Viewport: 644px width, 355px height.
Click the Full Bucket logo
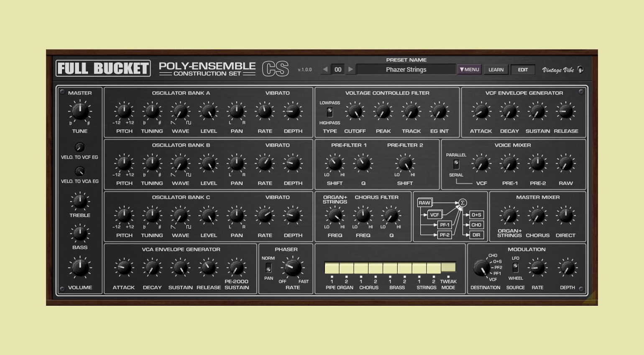[103, 68]
